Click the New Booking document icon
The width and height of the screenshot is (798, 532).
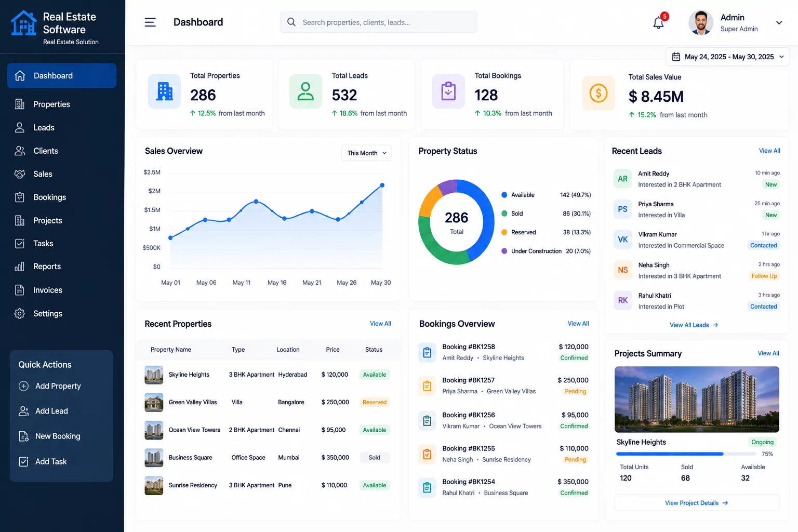tap(23, 436)
